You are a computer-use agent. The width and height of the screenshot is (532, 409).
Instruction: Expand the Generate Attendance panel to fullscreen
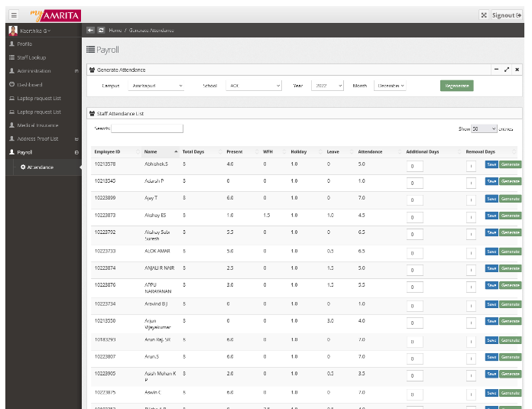tap(507, 70)
